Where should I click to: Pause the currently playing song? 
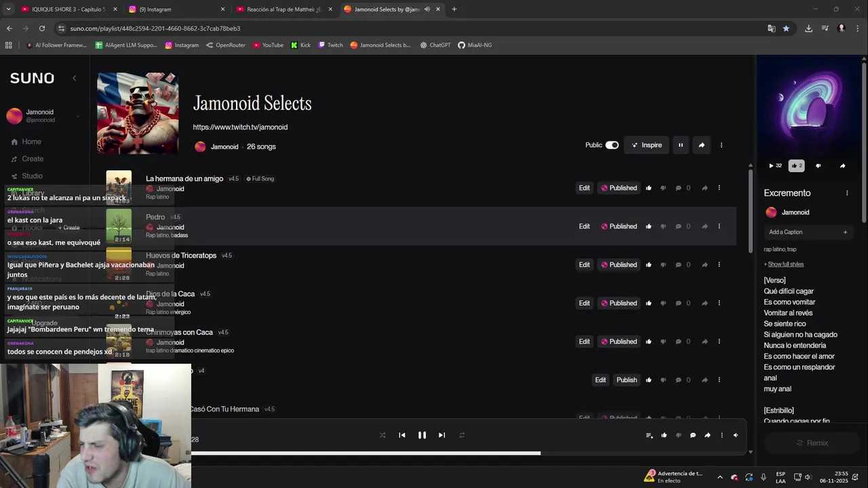click(422, 435)
